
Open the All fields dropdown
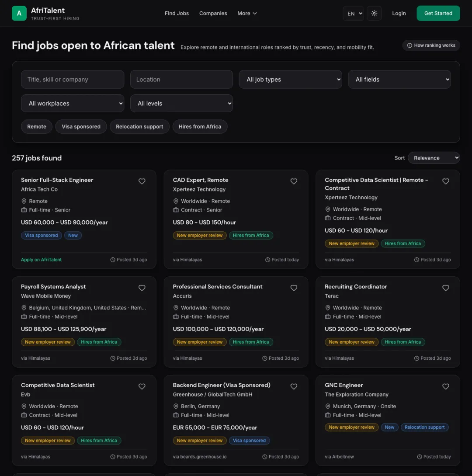click(x=399, y=79)
